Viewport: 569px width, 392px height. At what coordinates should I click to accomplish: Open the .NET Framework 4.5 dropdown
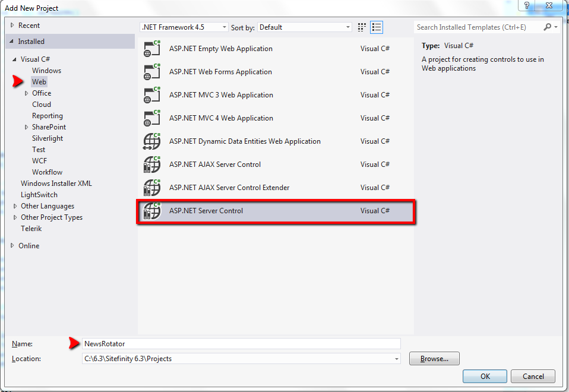(184, 27)
